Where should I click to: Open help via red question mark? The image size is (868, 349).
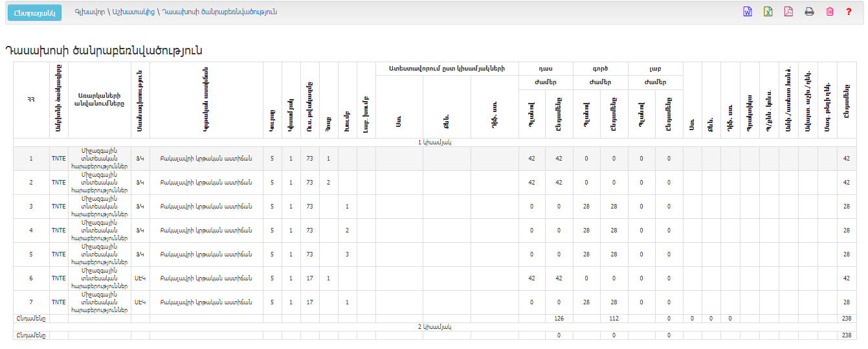click(849, 12)
